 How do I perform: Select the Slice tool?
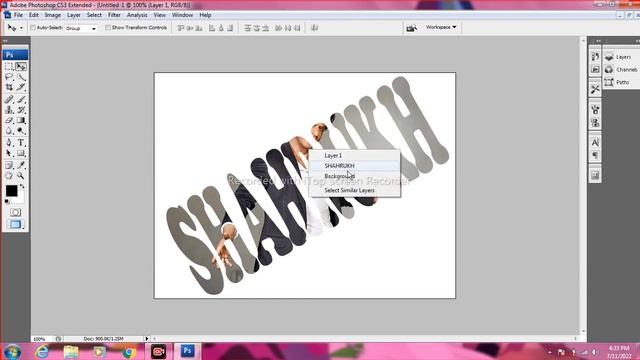coord(21,87)
